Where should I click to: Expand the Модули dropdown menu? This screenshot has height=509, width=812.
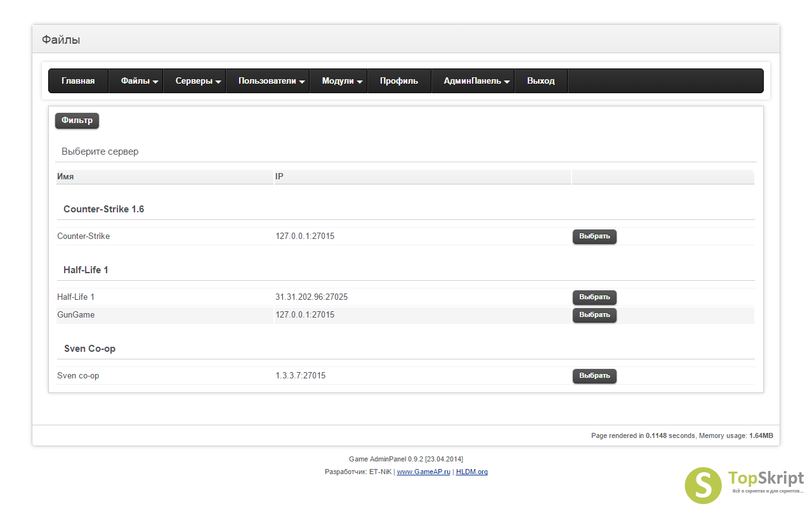pos(338,81)
